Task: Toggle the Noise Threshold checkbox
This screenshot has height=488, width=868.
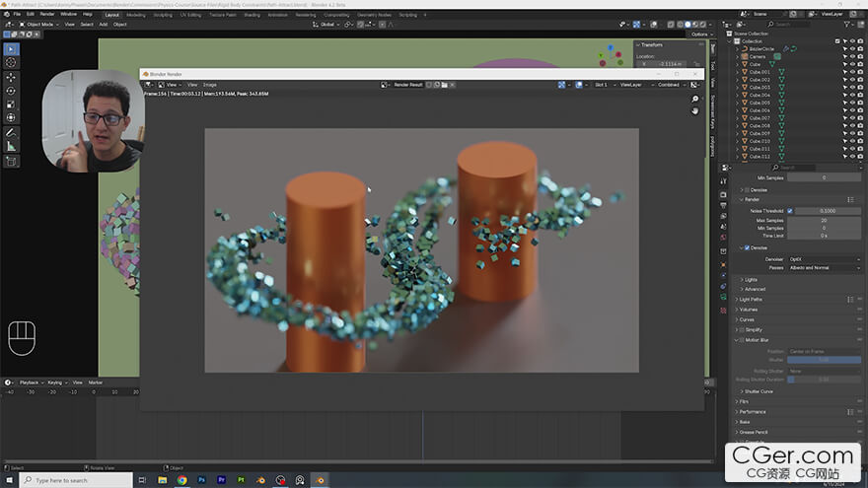Action: pyautogui.click(x=789, y=211)
